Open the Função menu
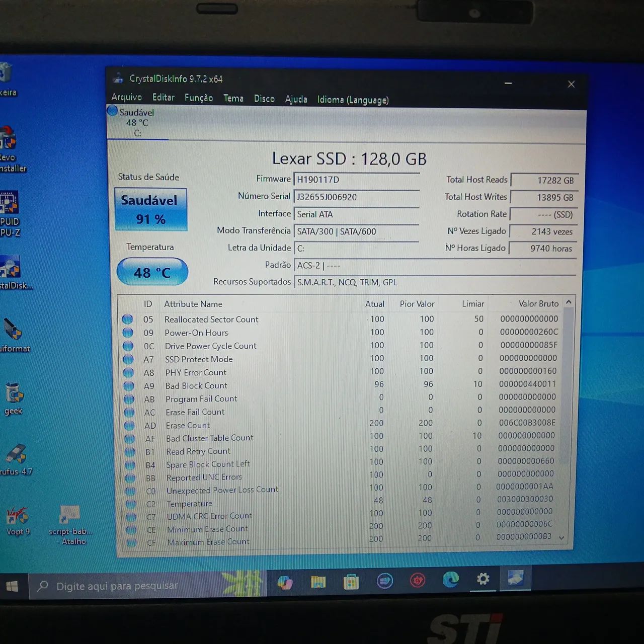 tap(199, 98)
